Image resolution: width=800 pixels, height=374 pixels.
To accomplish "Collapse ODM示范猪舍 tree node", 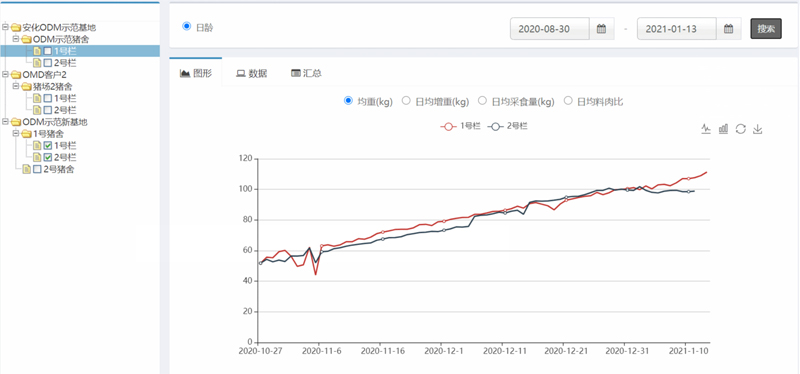I will click(16, 39).
